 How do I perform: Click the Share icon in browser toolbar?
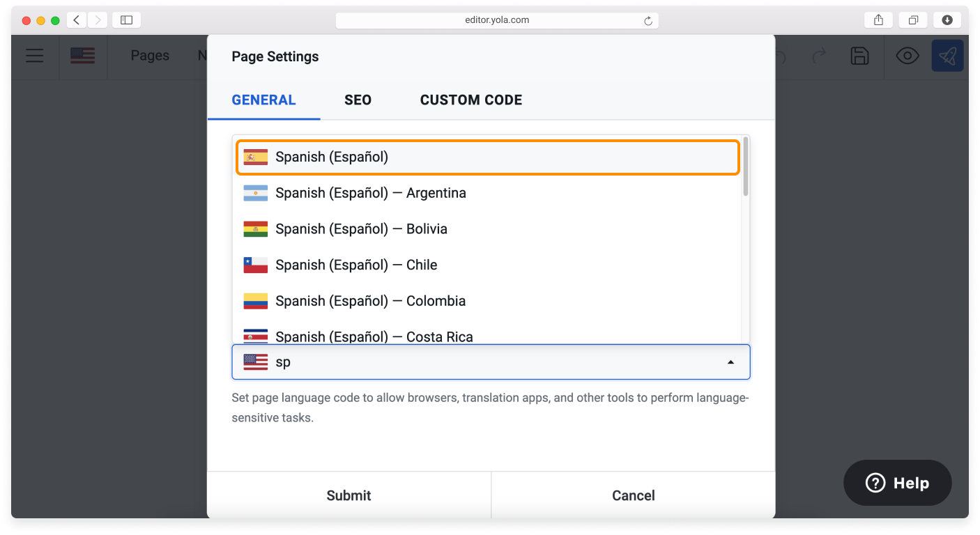tap(878, 20)
